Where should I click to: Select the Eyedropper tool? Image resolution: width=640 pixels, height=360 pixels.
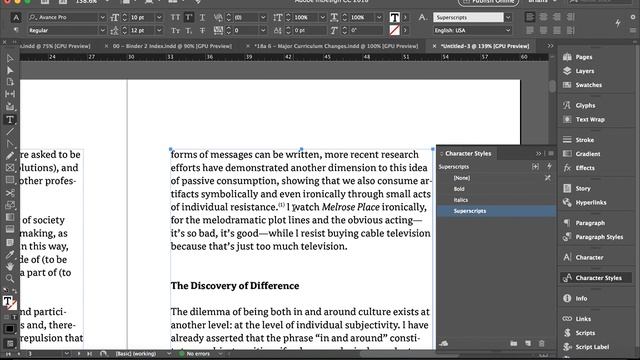[x=10, y=255]
